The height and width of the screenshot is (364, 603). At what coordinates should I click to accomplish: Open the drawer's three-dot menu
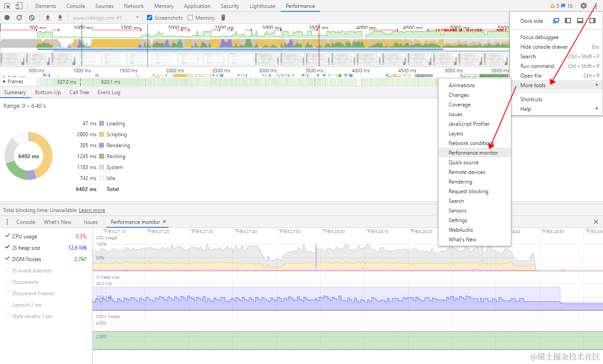(x=7, y=222)
